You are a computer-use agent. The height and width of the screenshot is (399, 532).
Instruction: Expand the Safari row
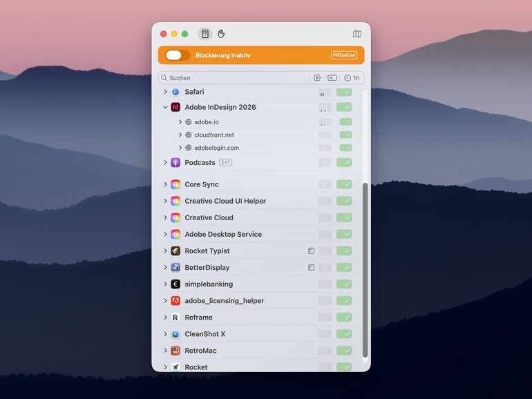165,92
